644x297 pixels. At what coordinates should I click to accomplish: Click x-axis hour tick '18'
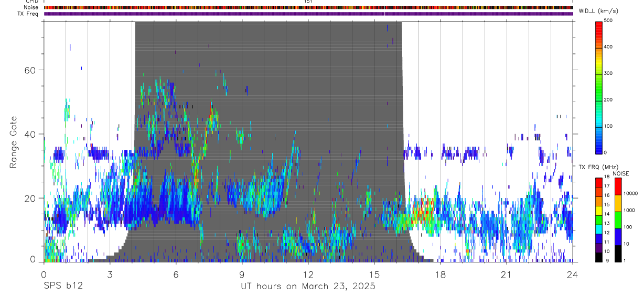[441, 274]
